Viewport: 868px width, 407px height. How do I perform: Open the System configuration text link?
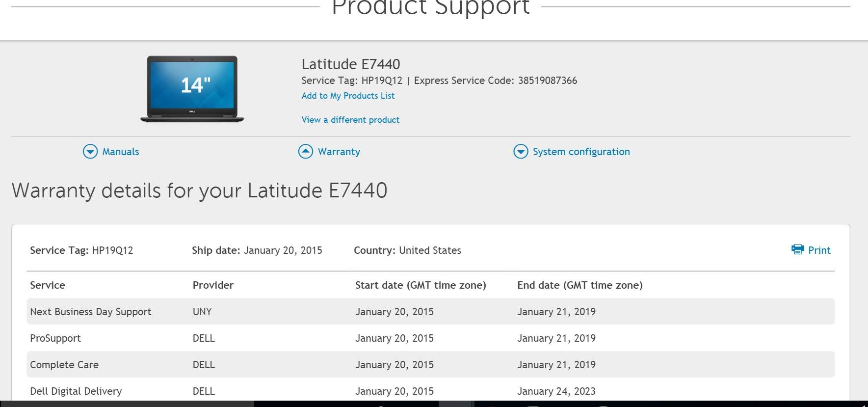point(581,152)
